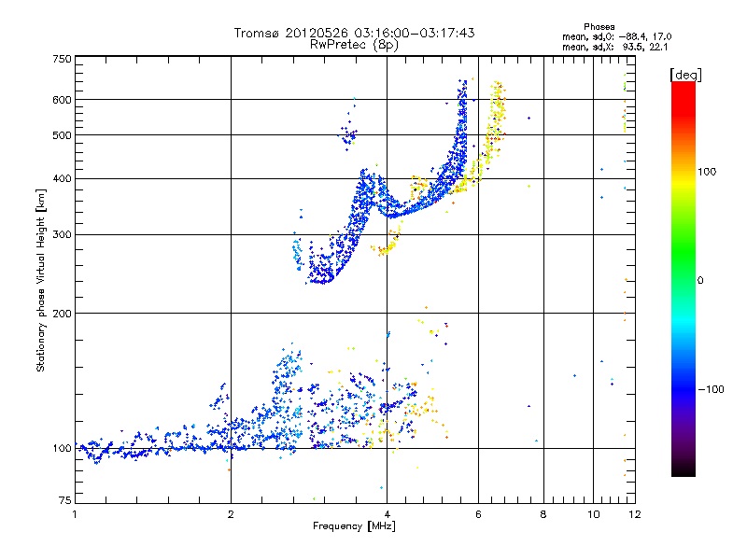747x560 pixels.
Task: Click the y-axis label '600'
Action: [62, 100]
